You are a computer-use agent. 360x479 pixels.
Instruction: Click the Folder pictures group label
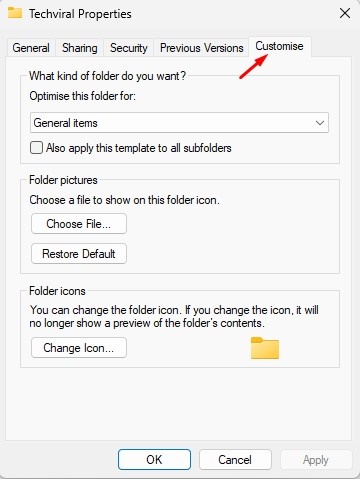[63, 180]
